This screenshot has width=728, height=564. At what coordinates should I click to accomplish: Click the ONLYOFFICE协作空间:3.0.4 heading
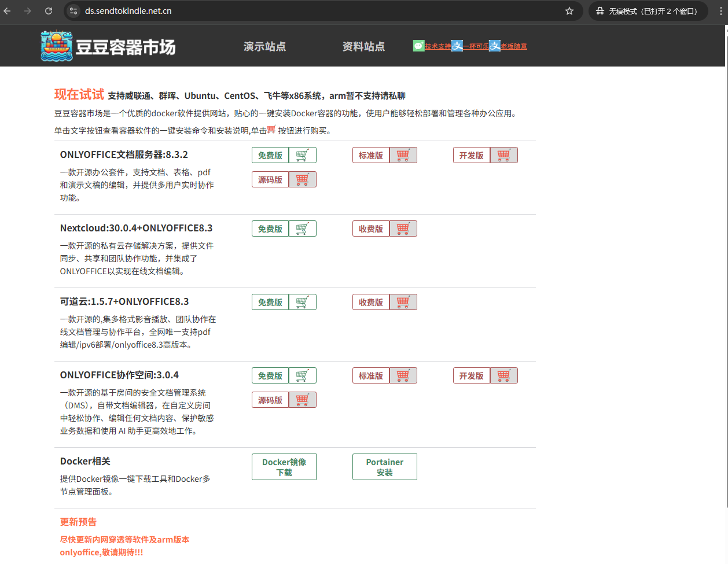(119, 375)
